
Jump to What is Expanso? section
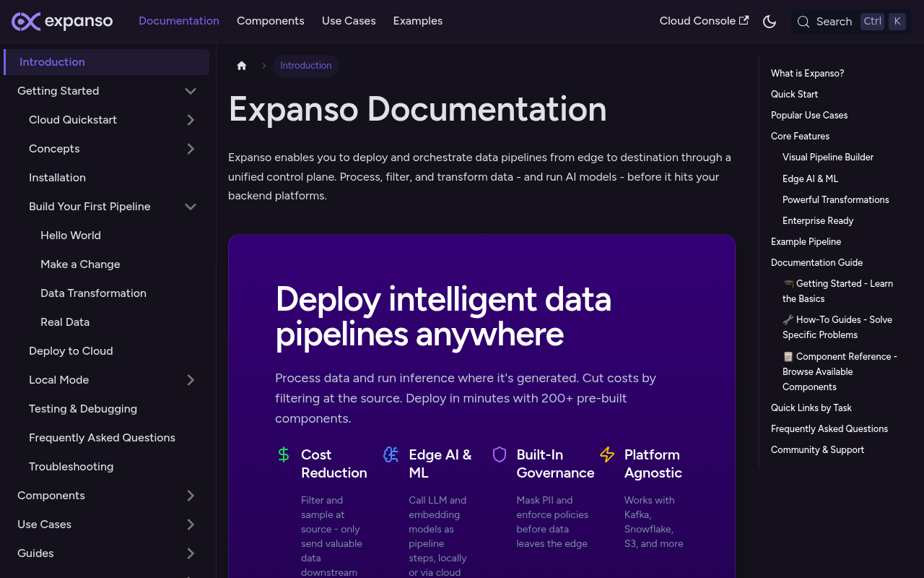coord(807,73)
